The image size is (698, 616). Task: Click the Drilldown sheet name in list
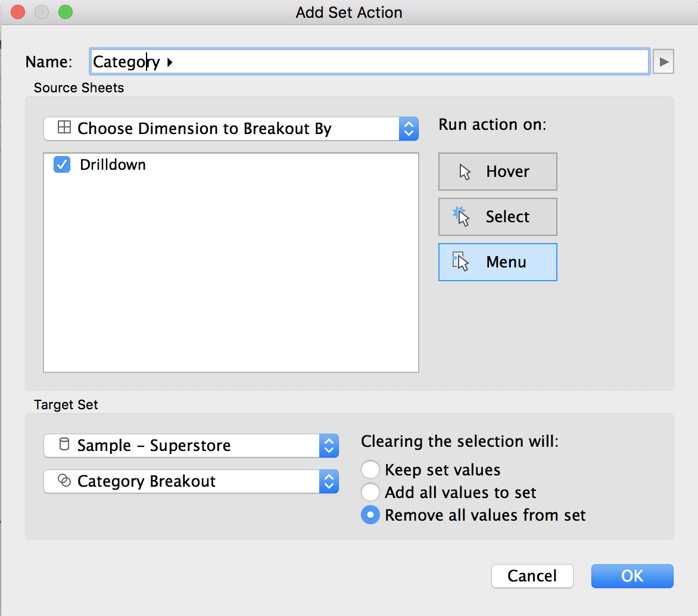point(113,165)
